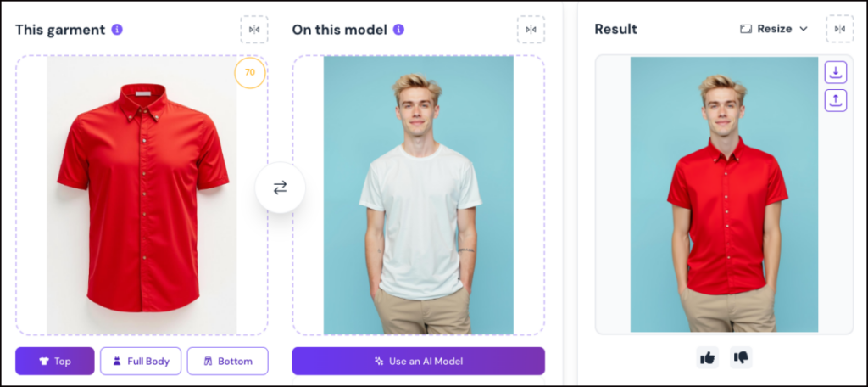Switch the garment type to Bottom

point(227,361)
